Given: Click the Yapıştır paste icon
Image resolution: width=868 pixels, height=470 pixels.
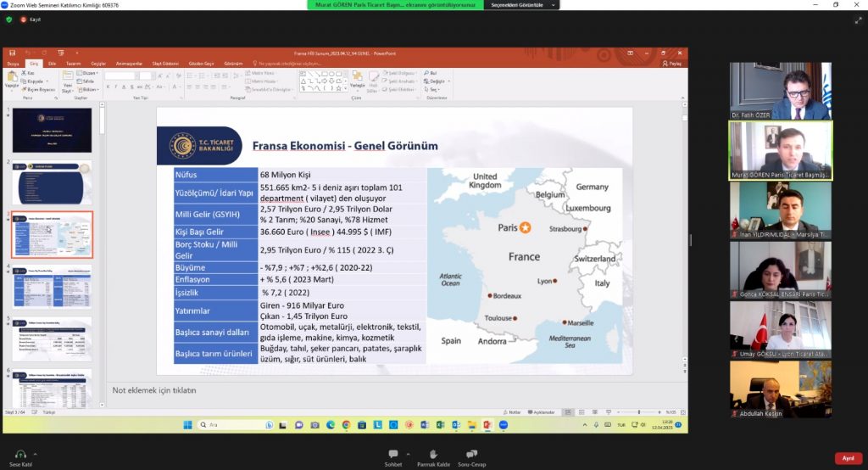Looking at the screenshot, I should click(12, 77).
